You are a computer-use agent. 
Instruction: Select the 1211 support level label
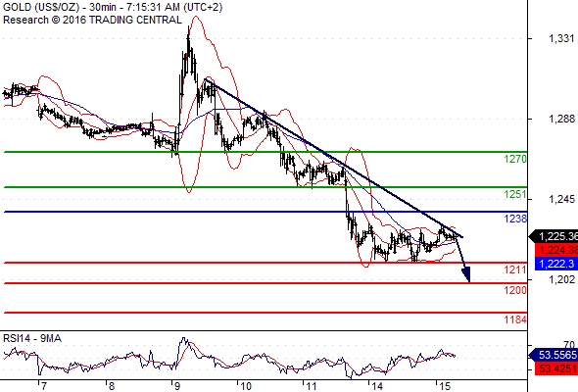515,269
